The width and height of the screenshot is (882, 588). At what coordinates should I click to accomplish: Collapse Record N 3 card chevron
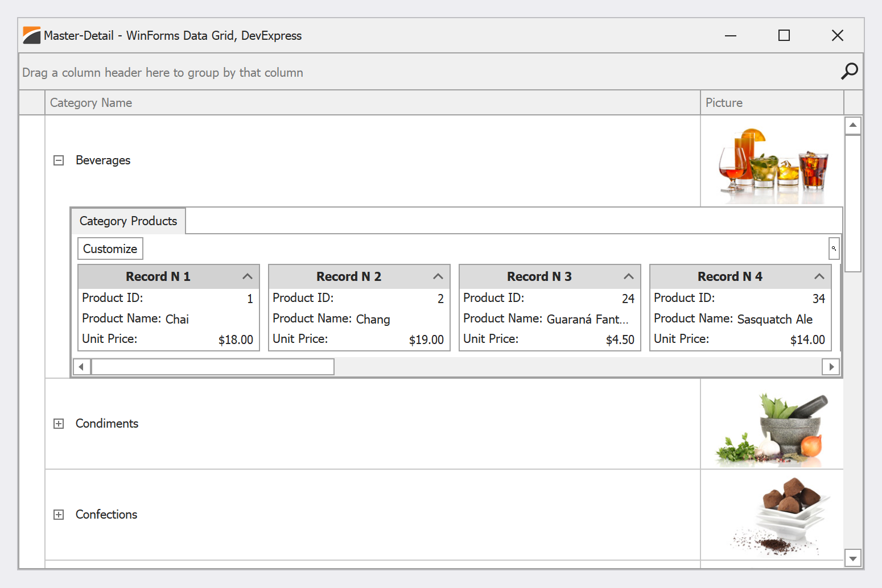[x=628, y=276]
